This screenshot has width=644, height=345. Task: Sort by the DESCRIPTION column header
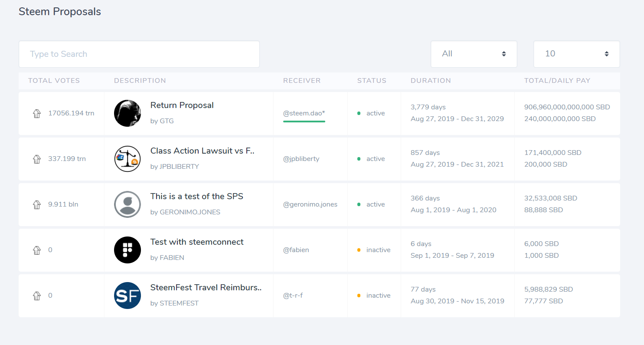(140, 80)
